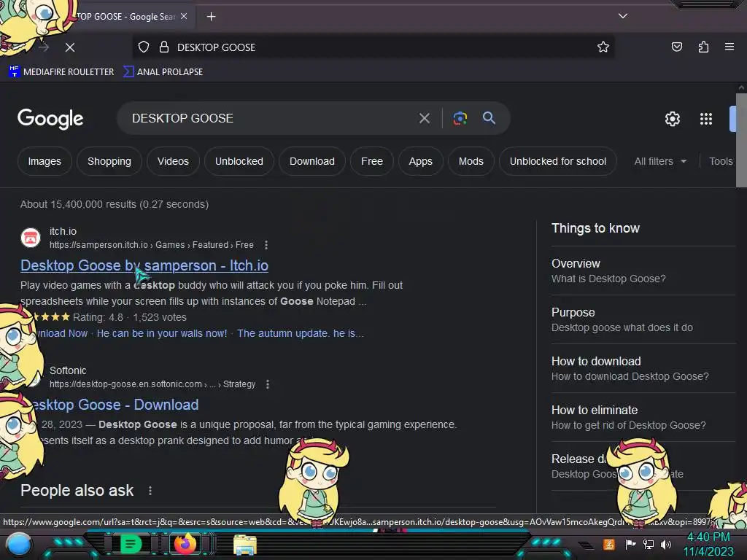The width and height of the screenshot is (747, 560).
Task: Open the itch.io result three-dot menu
Action: [266, 245]
